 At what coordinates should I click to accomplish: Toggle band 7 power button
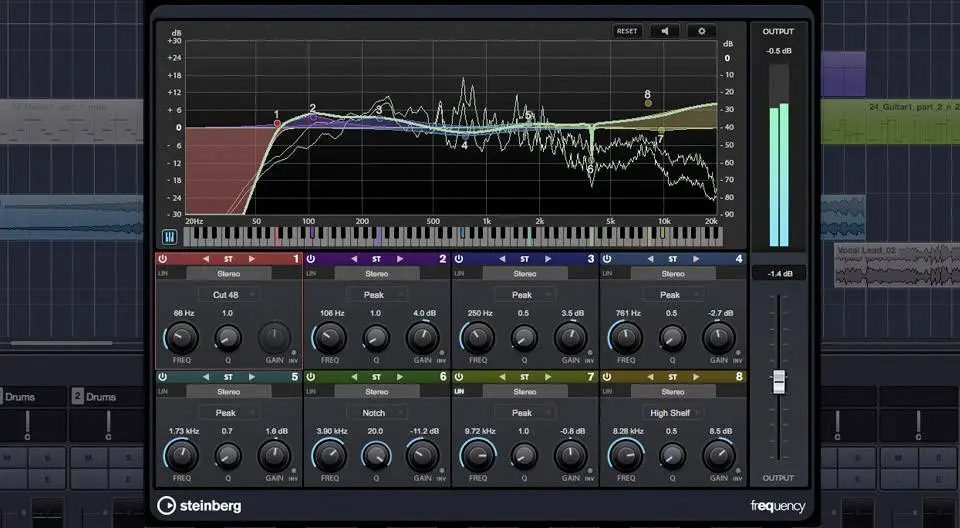coord(459,377)
